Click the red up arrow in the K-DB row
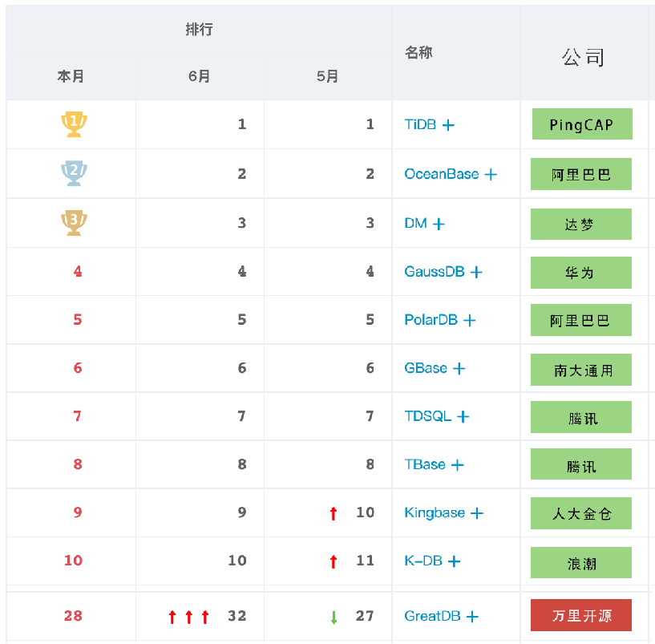The width and height of the screenshot is (655, 644). 334,561
